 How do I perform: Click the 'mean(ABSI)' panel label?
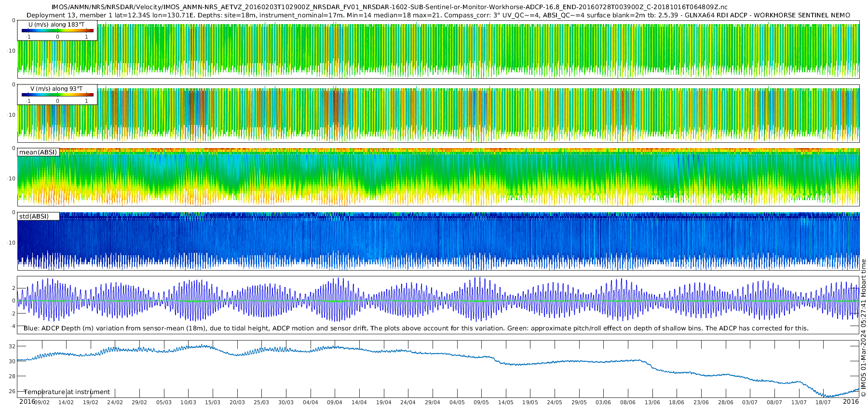[38, 152]
